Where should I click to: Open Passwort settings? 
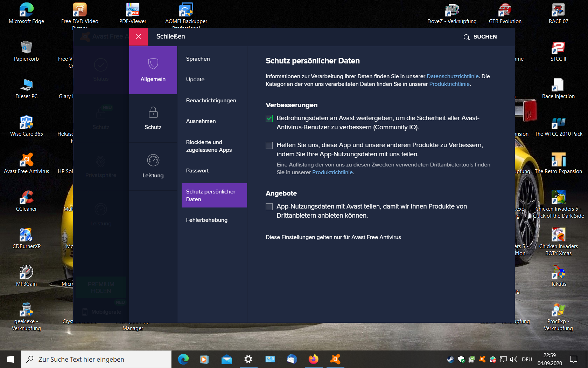click(197, 171)
